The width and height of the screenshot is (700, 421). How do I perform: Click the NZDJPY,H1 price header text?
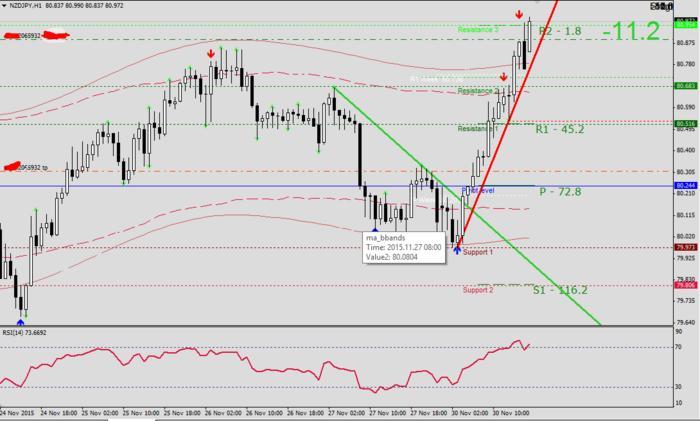66,6
